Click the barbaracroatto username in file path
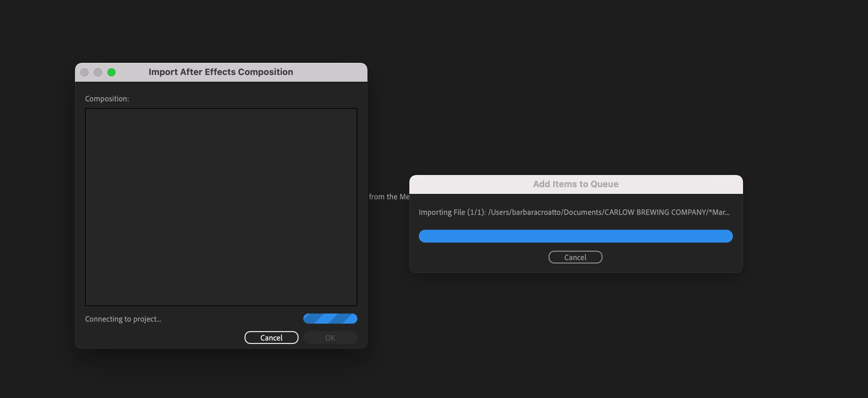This screenshot has width=868, height=398. coord(536,212)
